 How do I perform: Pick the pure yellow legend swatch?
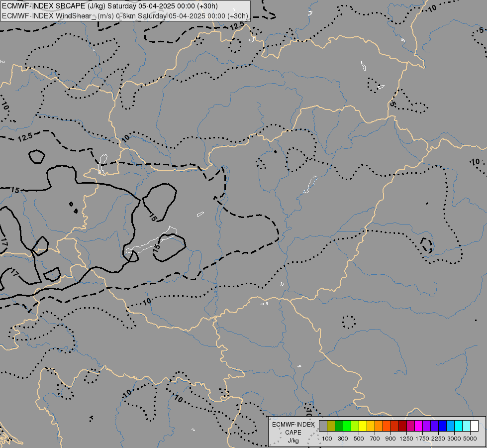363,426
